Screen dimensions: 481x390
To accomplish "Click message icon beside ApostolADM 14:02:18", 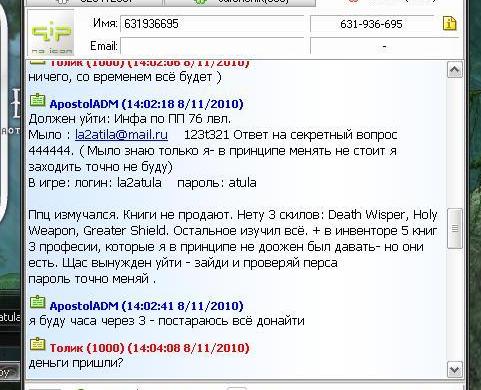I will (x=37, y=100).
